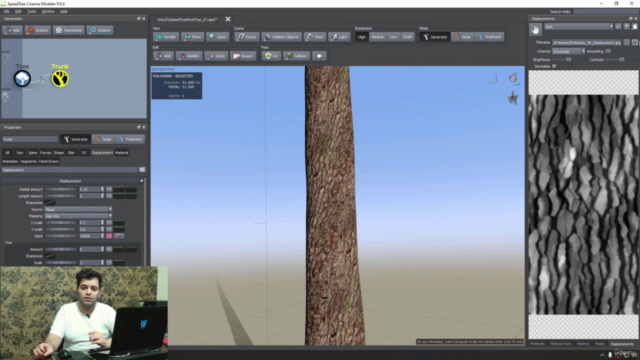Image resolution: width=640 pixels, height=360 pixels.
Task: Click the add displacement plus icon
Action: tap(627, 27)
